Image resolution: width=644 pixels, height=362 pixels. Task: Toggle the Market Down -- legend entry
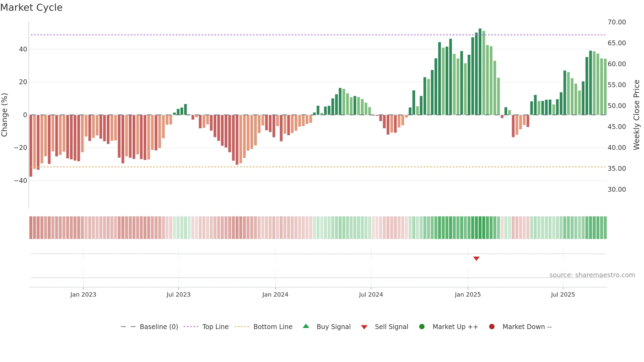[x=520, y=327]
